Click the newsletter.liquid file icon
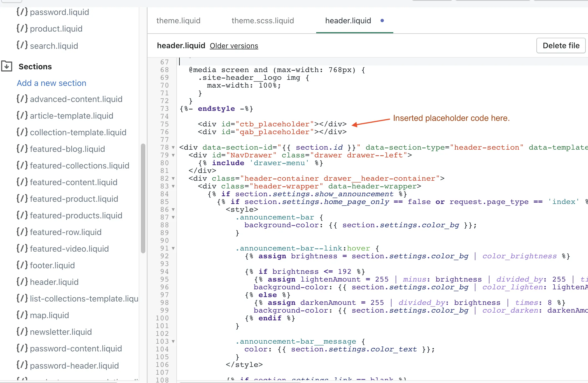The image size is (588, 383). coord(22,332)
